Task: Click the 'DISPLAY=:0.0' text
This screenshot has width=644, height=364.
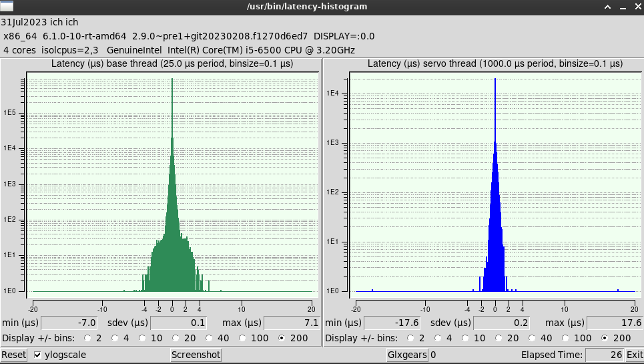Action: tap(344, 36)
